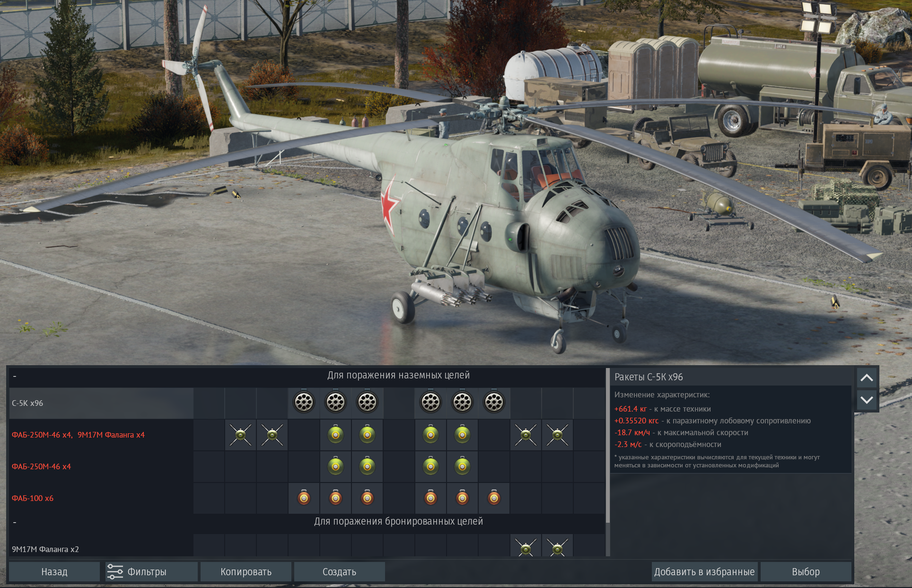Click last Falanga missile icon in combined row
Image resolution: width=912 pixels, height=588 pixels.
(x=557, y=435)
